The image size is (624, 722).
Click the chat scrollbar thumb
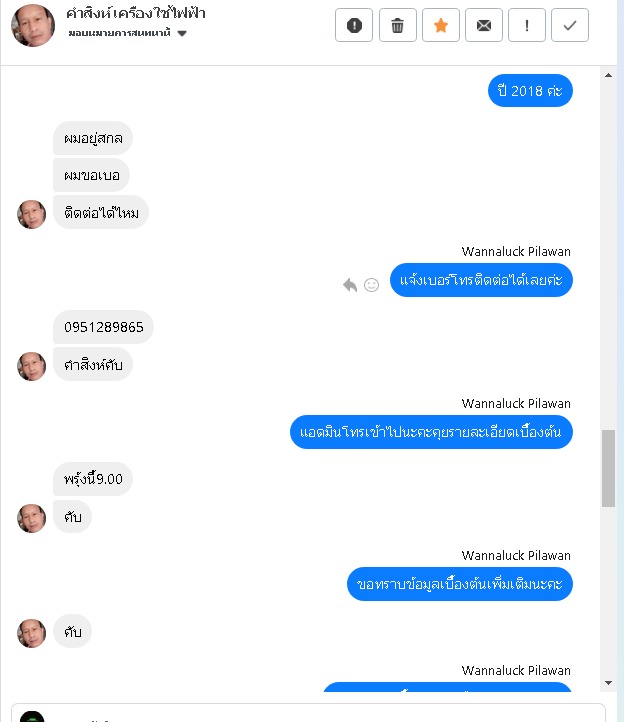[x=608, y=468]
